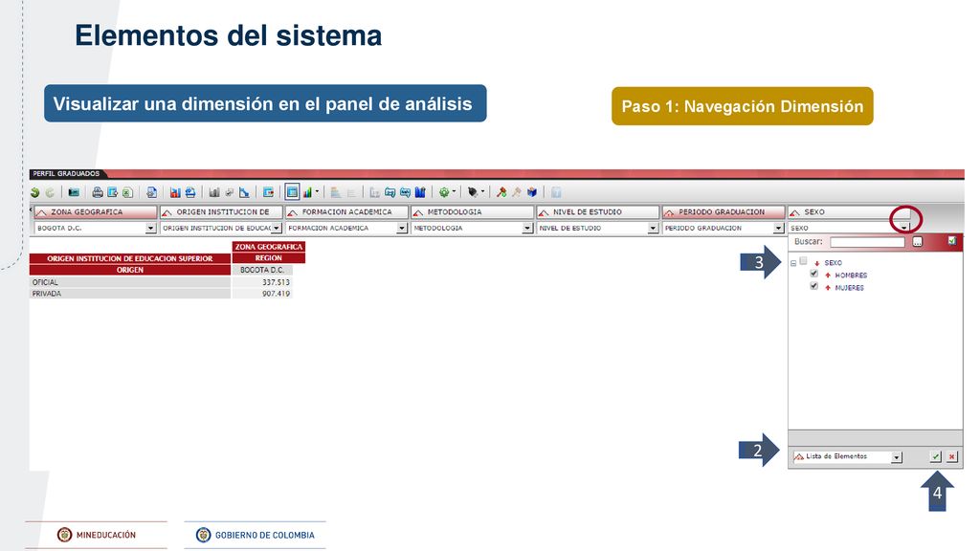Click the blue cube icon
Image resolution: width=980 pixels, height=551 pixels.
point(532,192)
